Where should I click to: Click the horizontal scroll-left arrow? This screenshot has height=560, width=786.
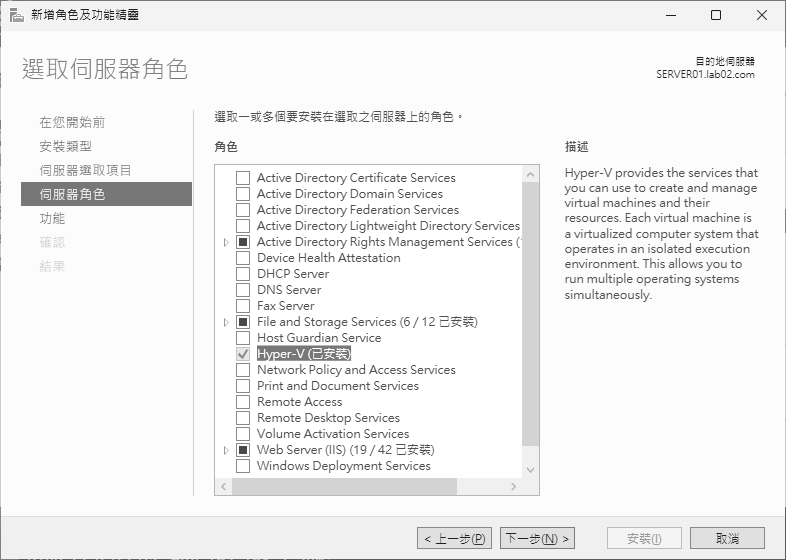[224, 486]
